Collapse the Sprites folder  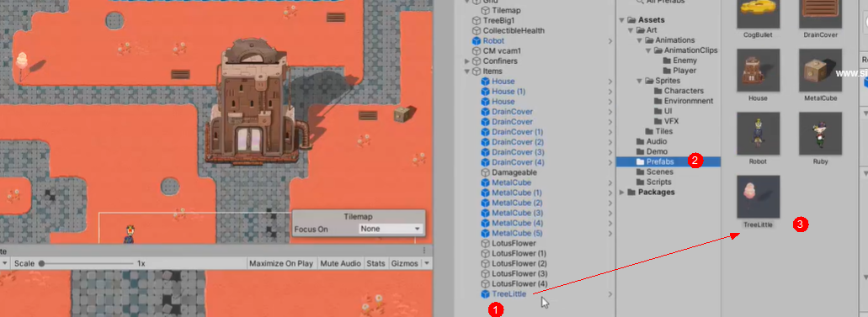click(639, 81)
